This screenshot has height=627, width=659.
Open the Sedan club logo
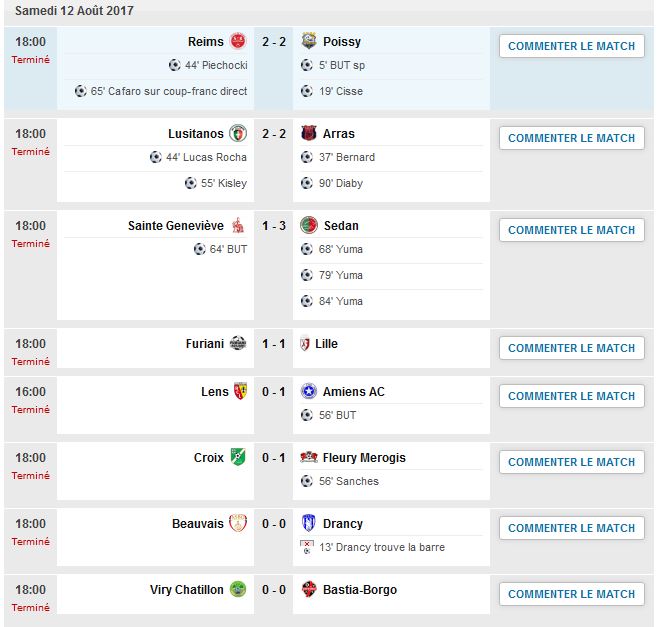pos(309,225)
